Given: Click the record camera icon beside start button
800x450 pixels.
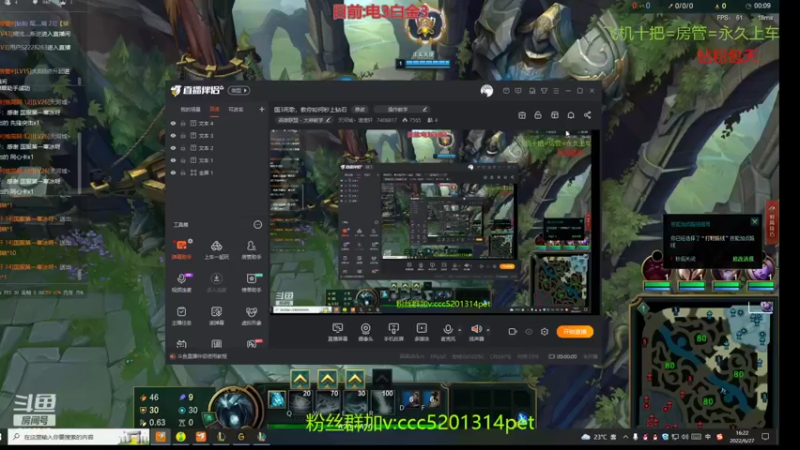Looking at the screenshot, I should [x=513, y=332].
